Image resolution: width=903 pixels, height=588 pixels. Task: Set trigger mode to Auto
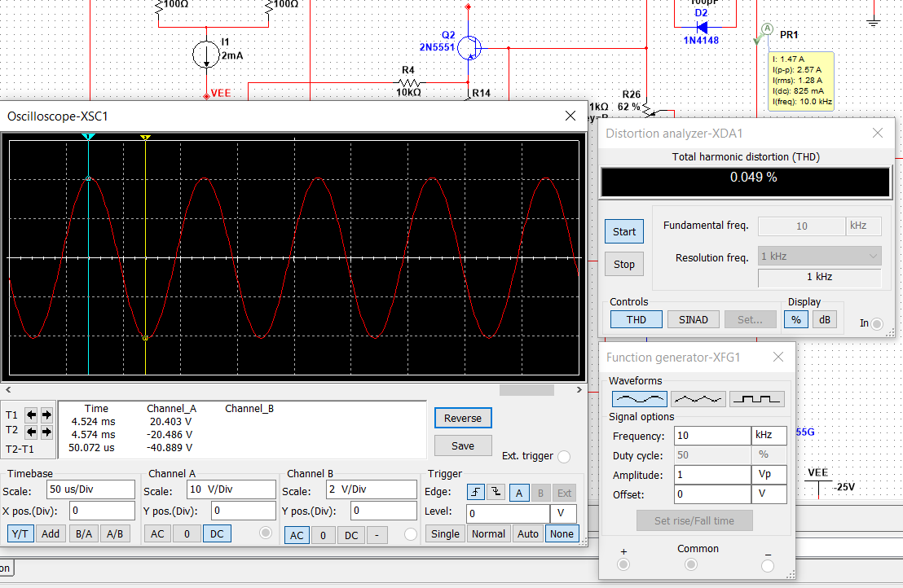pyautogui.click(x=527, y=534)
